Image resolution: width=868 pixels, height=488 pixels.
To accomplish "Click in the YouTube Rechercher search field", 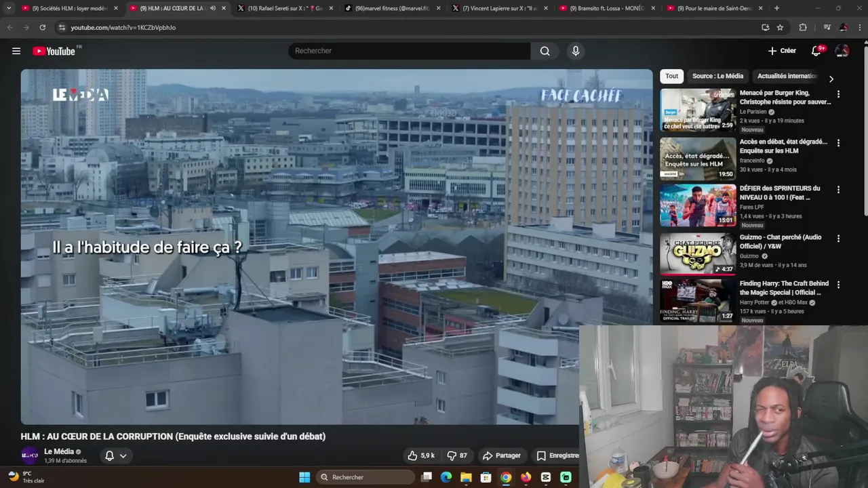I will coord(409,51).
